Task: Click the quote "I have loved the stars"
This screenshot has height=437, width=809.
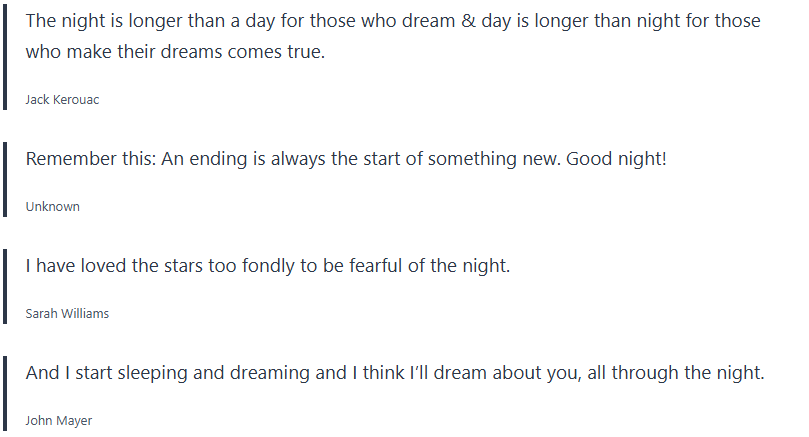Action: point(267,266)
